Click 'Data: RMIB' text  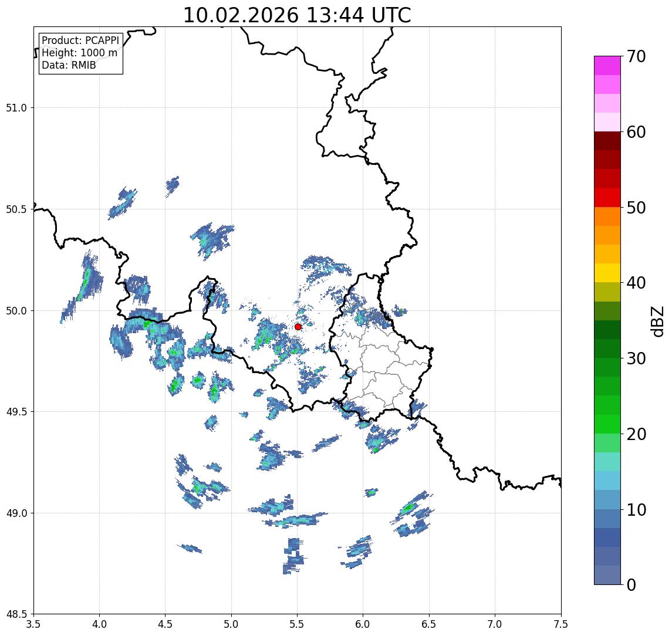[69, 65]
